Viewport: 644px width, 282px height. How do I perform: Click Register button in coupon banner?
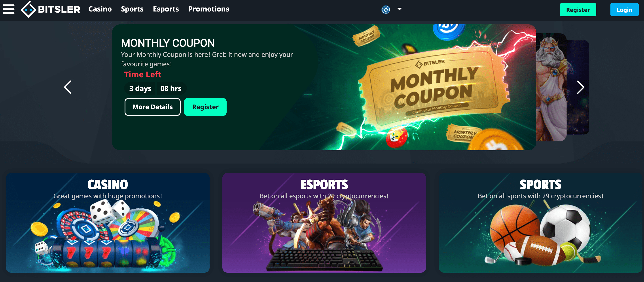(x=205, y=107)
